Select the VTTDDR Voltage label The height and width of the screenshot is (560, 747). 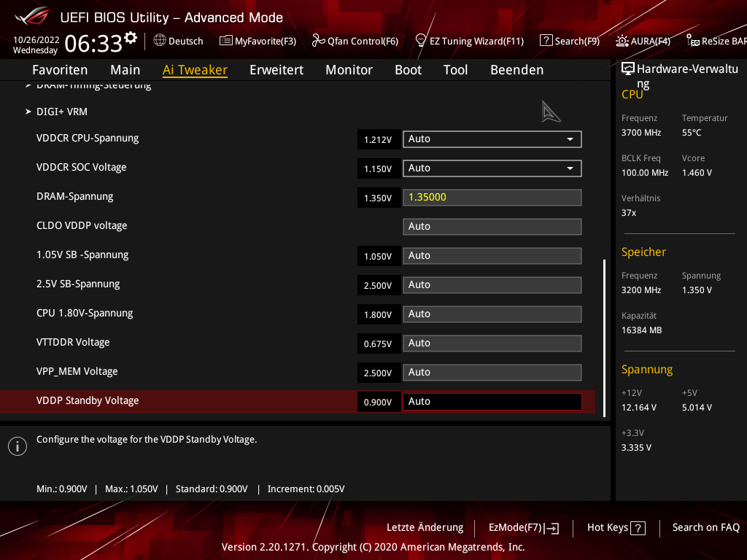point(73,342)
